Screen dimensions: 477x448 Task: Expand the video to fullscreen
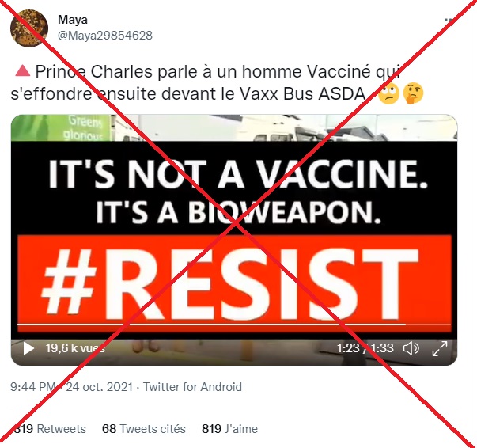point(440,348)
